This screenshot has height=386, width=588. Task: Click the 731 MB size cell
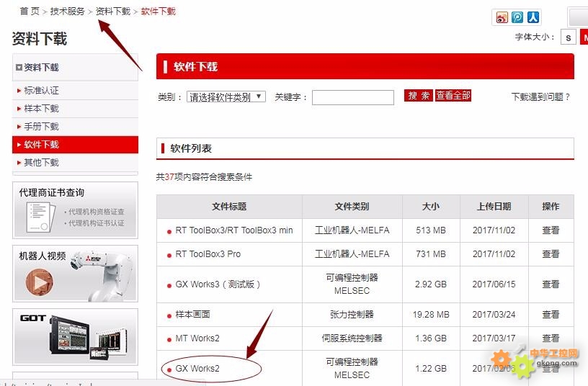click(431, 254)
